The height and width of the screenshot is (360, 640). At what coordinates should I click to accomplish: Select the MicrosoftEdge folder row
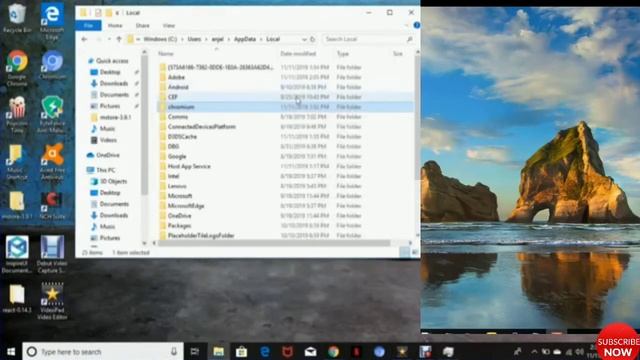[285, 206]
